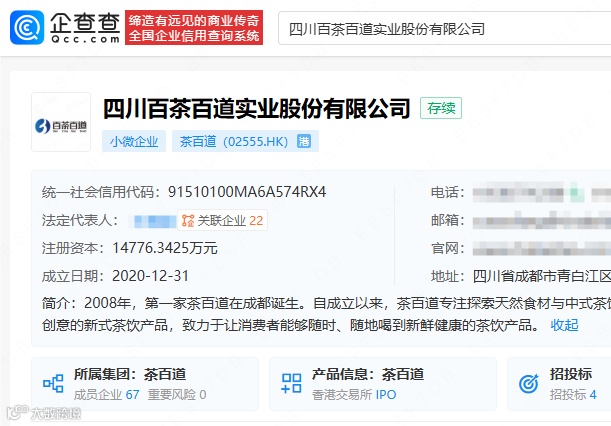Open the blurred official website link
This screenshot has height=426, width=611.
(x=542, y=248)
